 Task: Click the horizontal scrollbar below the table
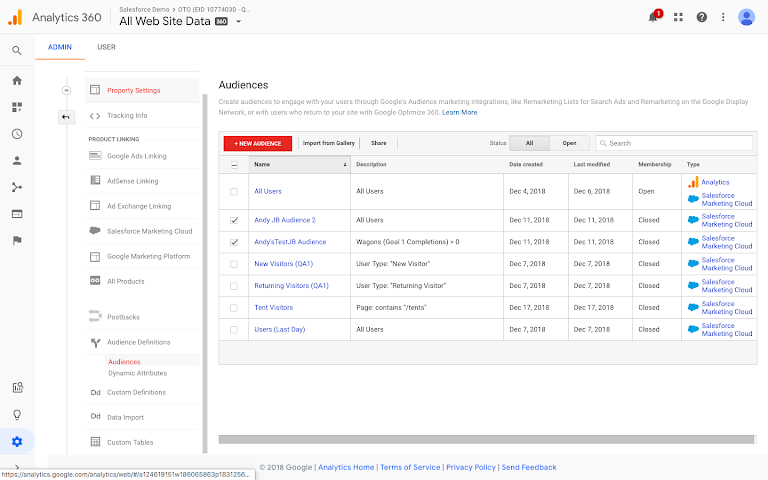486,440
